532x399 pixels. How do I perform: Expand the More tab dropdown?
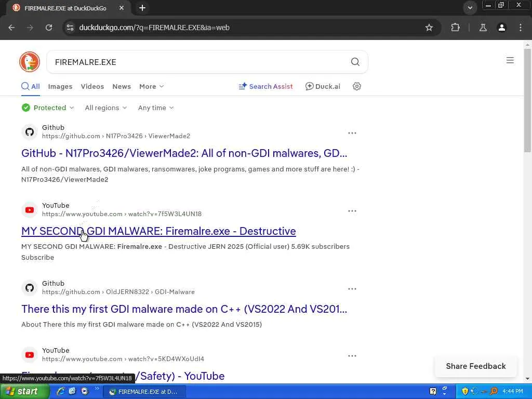tap(151, 87)
